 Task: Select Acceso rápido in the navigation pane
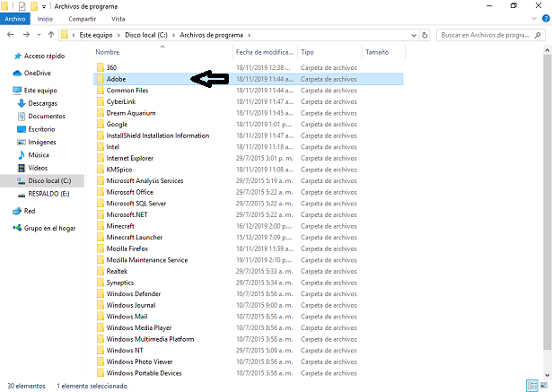[44, 56]
